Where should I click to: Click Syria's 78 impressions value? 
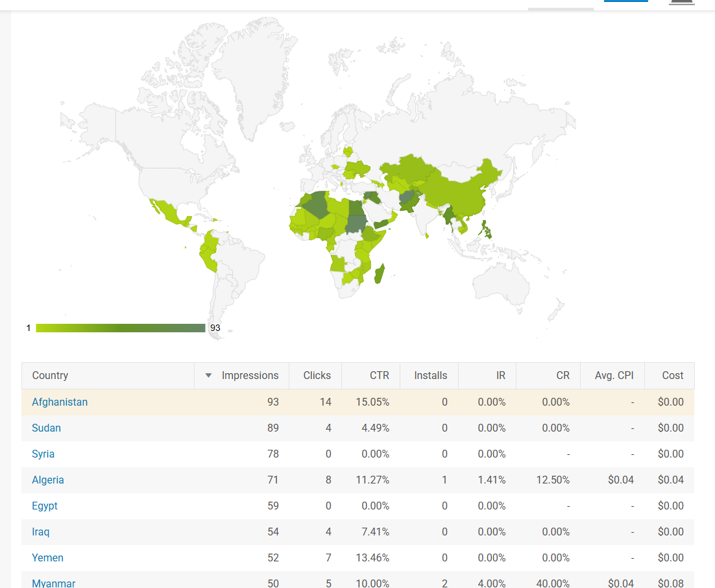tap(273, 454)
